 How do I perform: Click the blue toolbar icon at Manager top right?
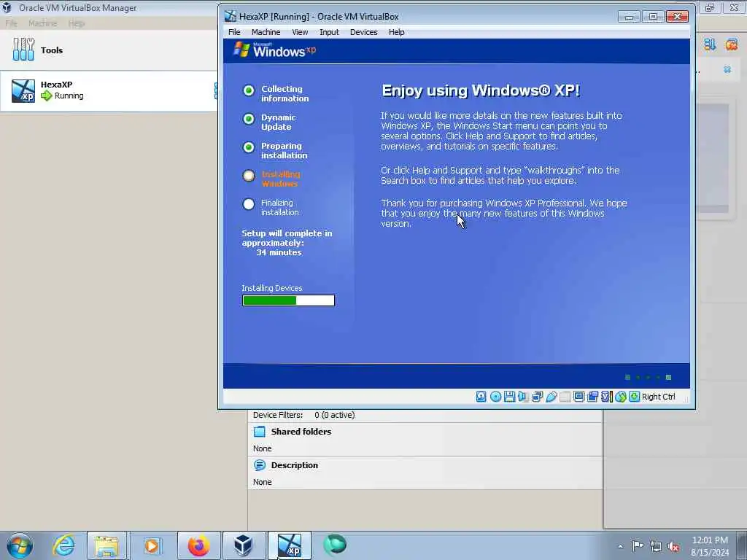coord(710,44)
